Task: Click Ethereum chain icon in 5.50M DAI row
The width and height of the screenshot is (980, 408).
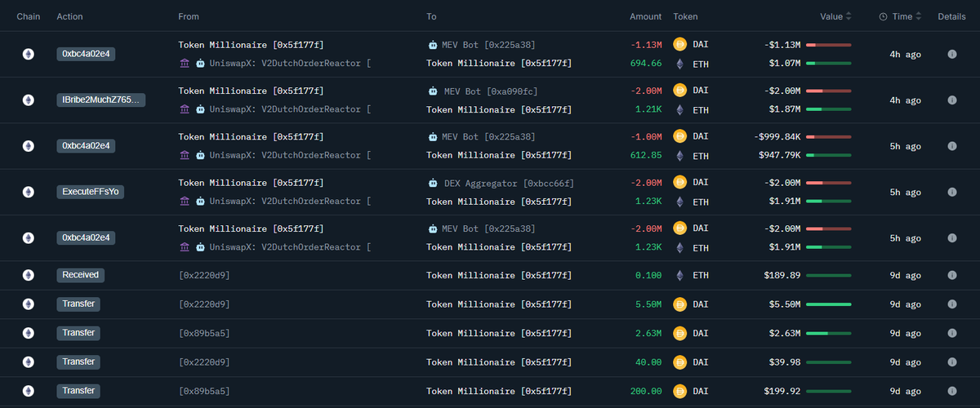Action: point(29,304)
